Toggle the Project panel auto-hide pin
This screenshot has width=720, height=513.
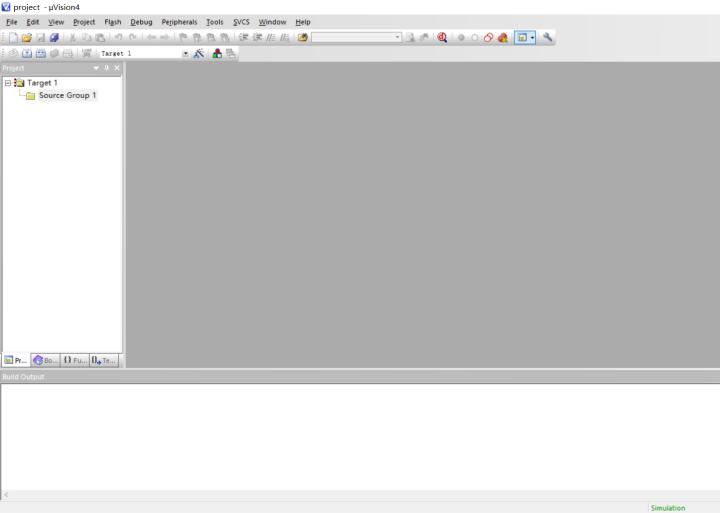point(107,68)
